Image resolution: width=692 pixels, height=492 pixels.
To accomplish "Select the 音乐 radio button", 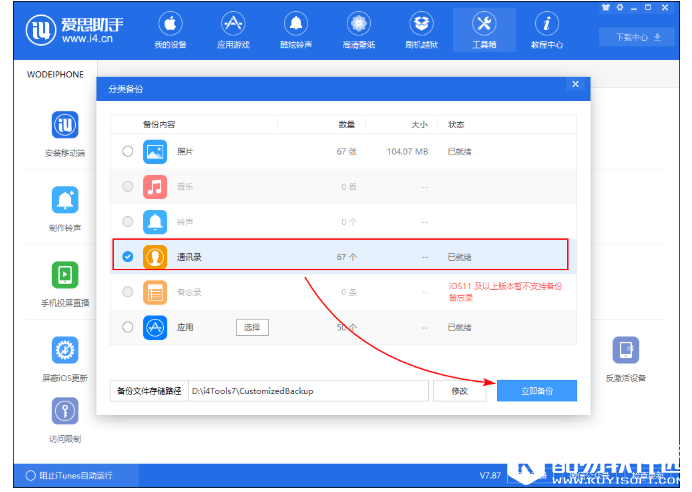I will point(128,187).
